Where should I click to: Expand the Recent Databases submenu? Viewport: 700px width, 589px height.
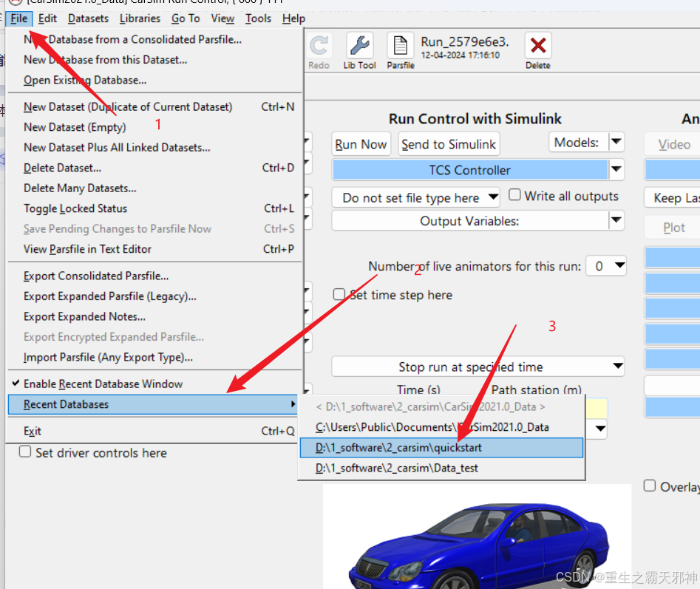pos(153,405)
